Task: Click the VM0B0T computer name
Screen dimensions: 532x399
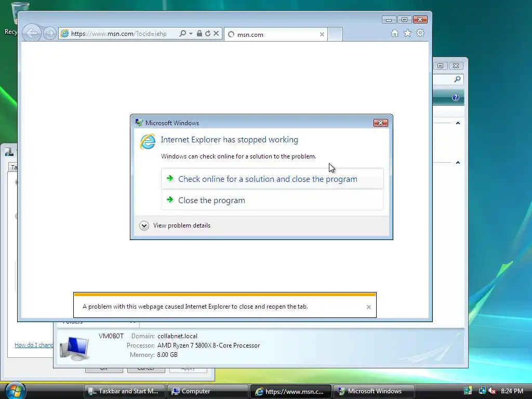Action: [x=111, y=336]
